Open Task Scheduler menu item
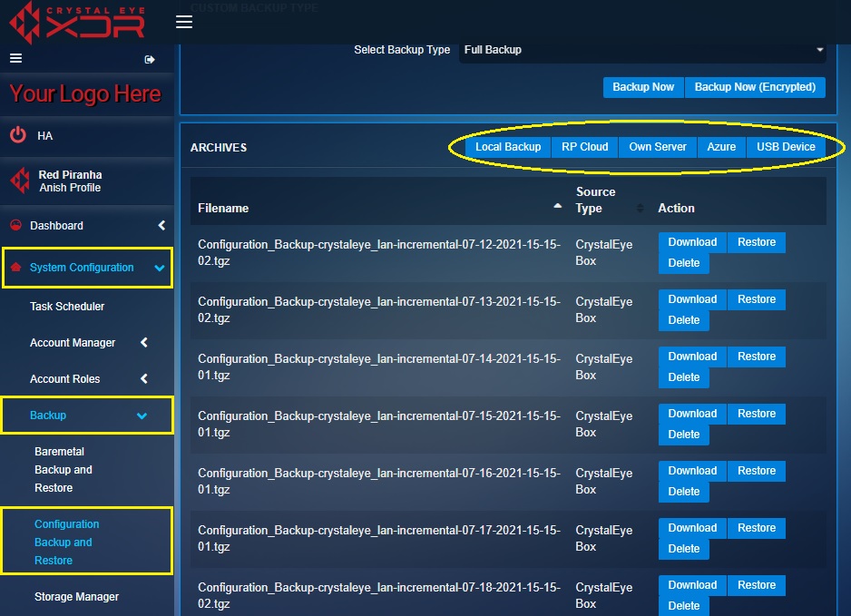The height and width of the screenshot is (616, 851). 67,306
